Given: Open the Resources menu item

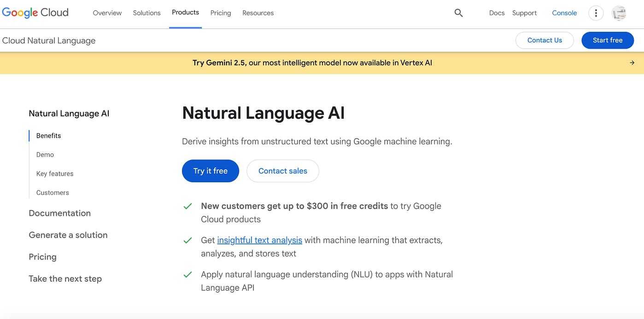Looking at the screenshot, I should [258, 13].
